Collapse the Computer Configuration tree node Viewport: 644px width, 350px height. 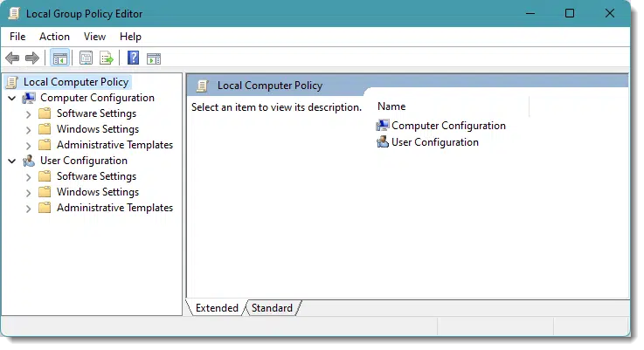12,98
